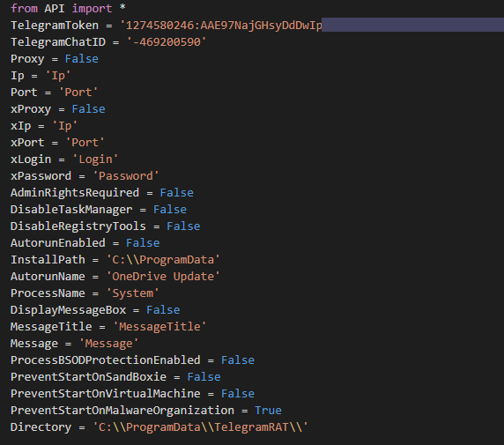Click the 'OneDrive Update' string
The width and height of the screenshot is (504, 445).
pyautogui.click(x=163, y=276)
